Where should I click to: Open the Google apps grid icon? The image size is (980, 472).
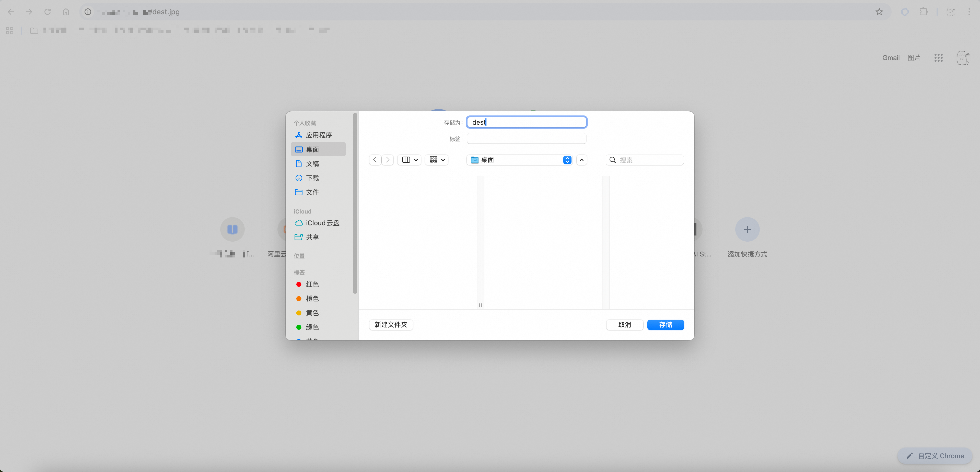938,58
